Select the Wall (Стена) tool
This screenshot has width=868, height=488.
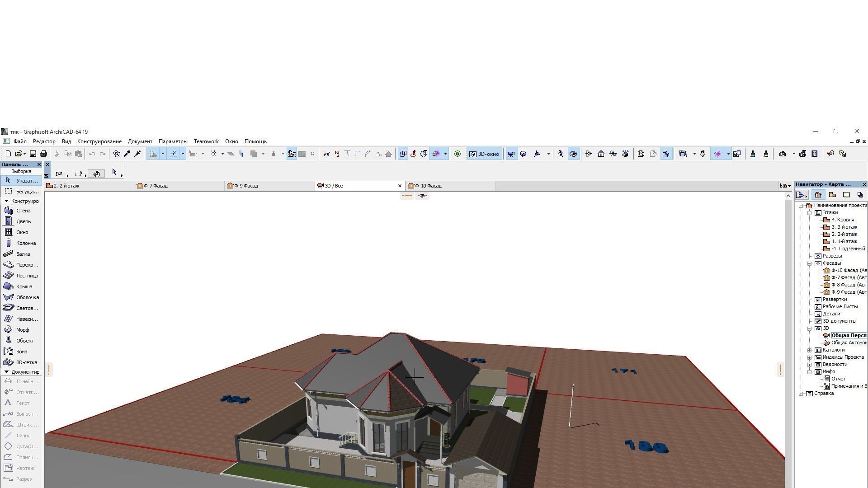click(21, 211)
